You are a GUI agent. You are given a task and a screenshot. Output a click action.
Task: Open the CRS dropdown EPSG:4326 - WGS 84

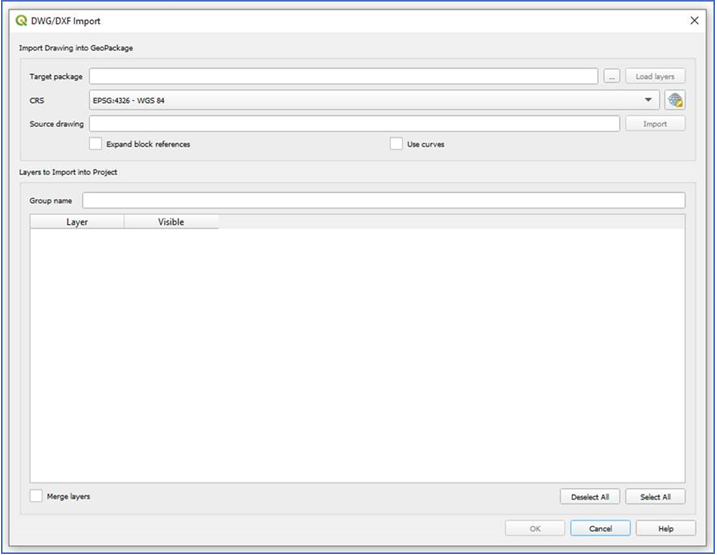pos(374,100)
